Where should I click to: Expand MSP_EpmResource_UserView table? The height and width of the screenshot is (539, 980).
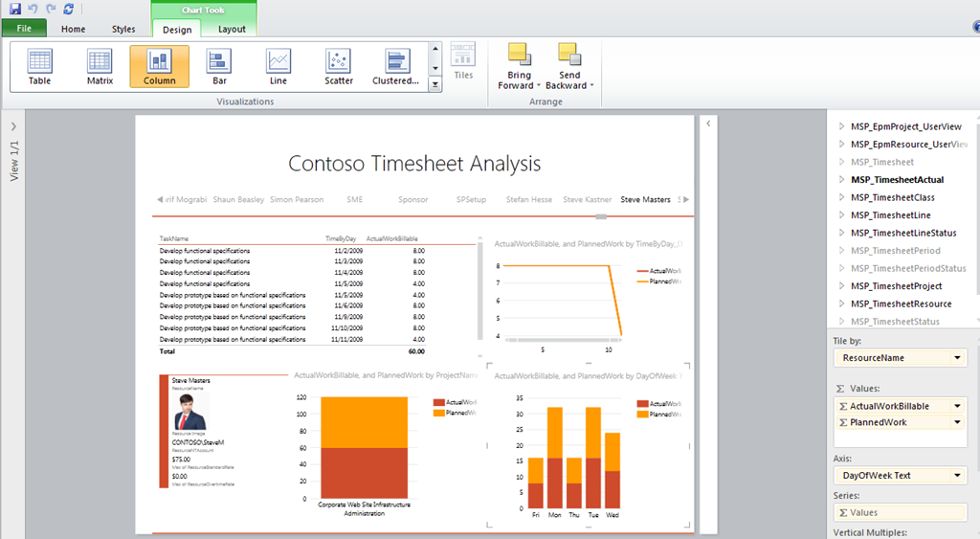coord(841,144)
